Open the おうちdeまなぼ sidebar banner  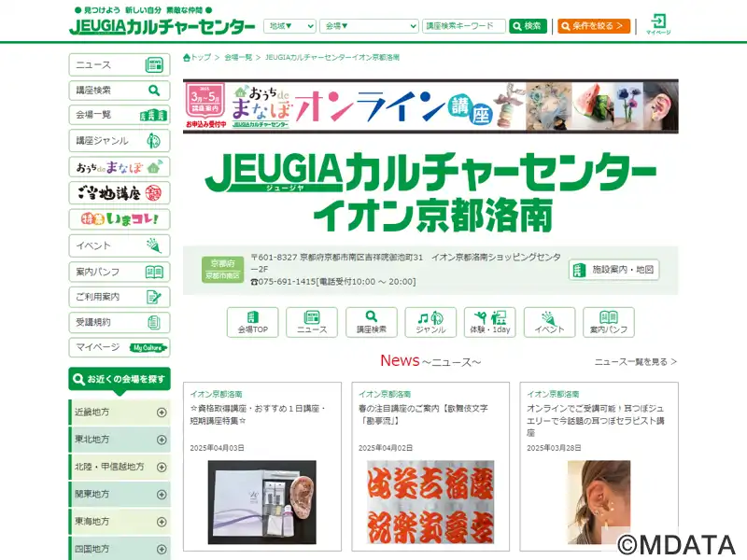point(120,167)
